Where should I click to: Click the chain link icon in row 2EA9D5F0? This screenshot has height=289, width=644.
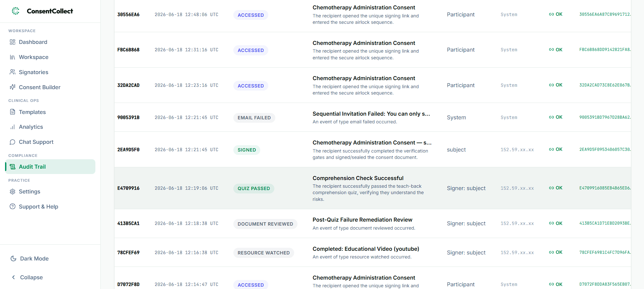click(x=551, y=149)
